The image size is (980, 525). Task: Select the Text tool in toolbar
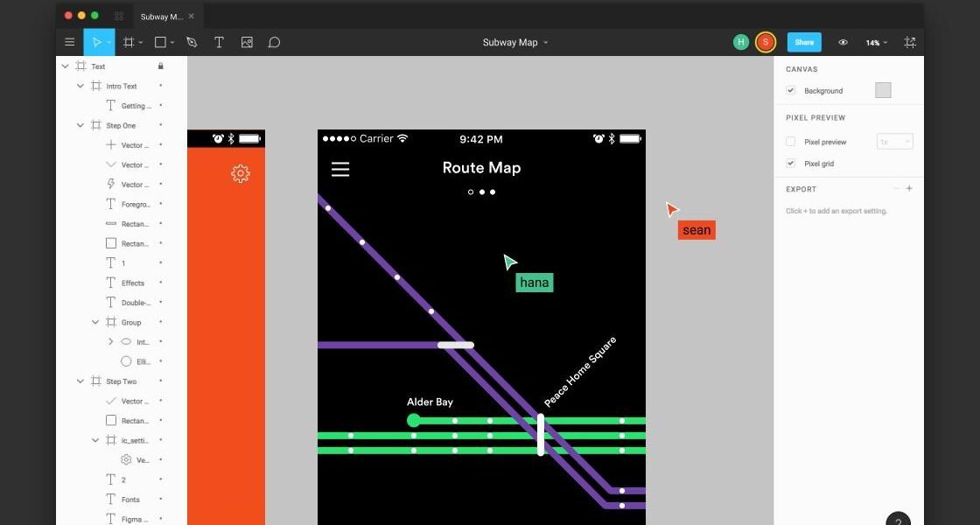pyautogui.click(x=219, y=43)
